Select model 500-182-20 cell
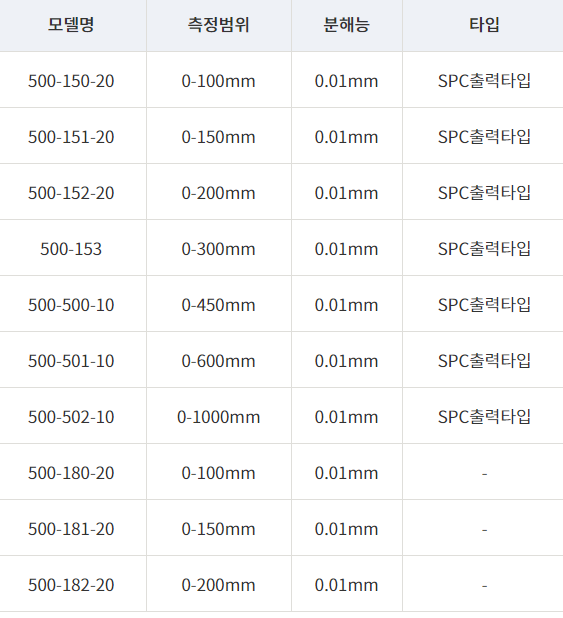563x618 pixels. click(x=71, y=584)
